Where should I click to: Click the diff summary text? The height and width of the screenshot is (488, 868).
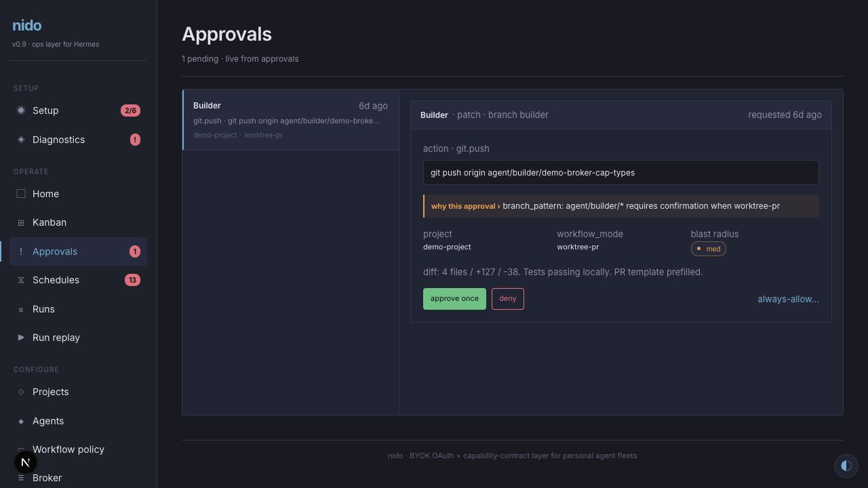point(563,272)
